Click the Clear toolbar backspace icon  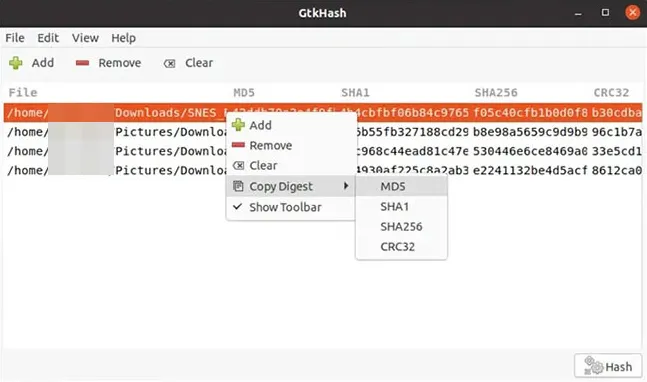[169, 64]
